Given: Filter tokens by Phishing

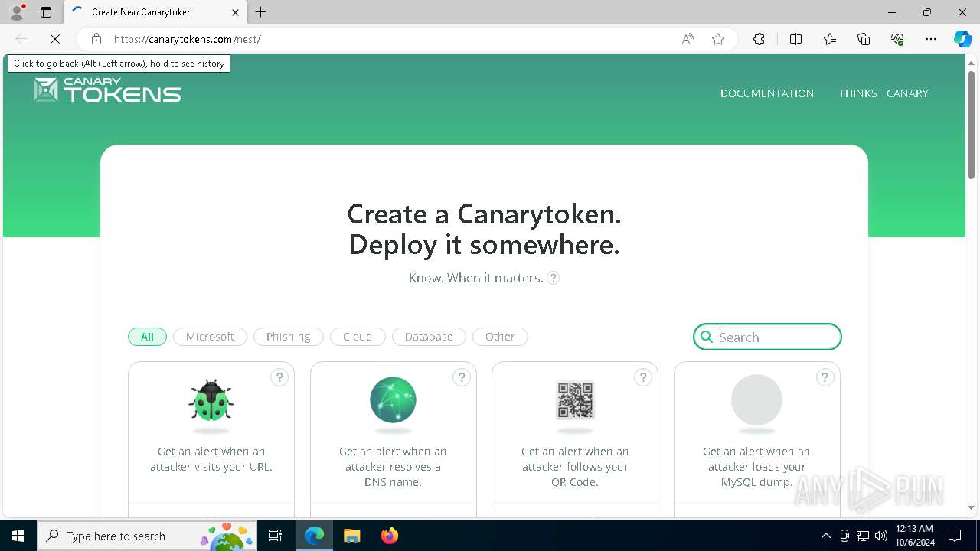Looking at the screenshot, I should point(288,337).
